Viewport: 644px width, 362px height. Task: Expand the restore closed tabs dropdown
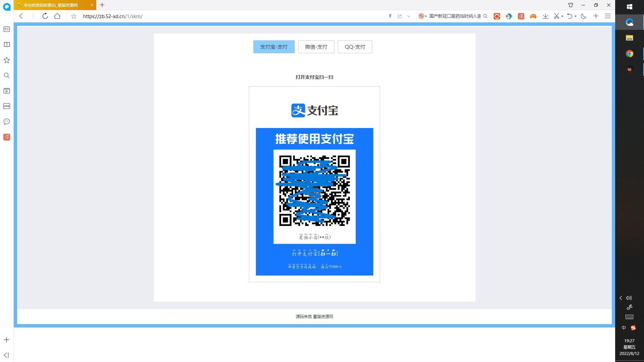575,16
